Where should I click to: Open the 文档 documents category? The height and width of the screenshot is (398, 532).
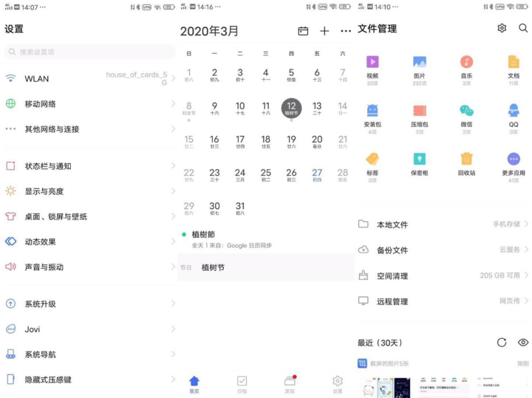(x=514, y=62)
